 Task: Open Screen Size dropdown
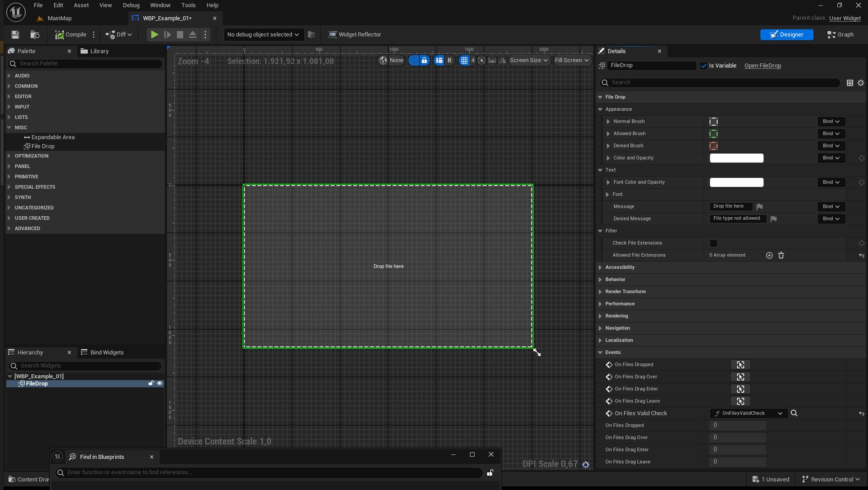528,60
